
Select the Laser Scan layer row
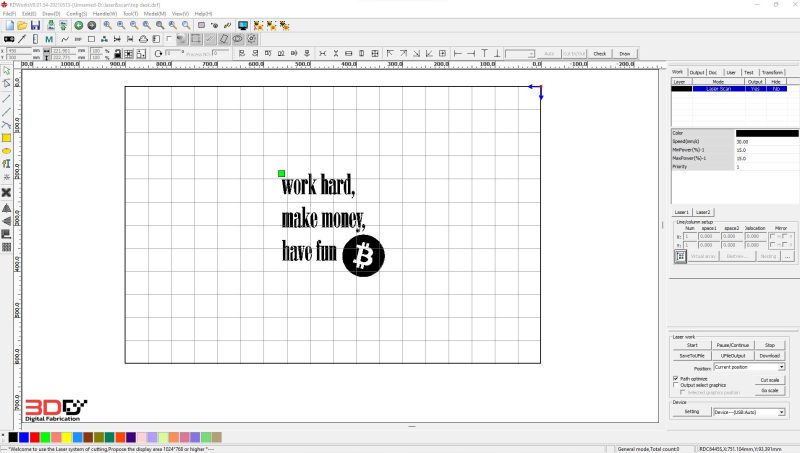tap(729, 89)
